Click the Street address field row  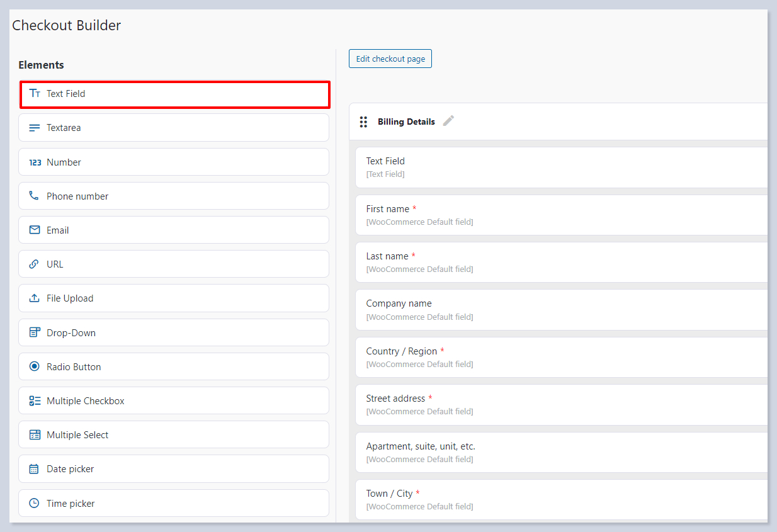[560, 404]
